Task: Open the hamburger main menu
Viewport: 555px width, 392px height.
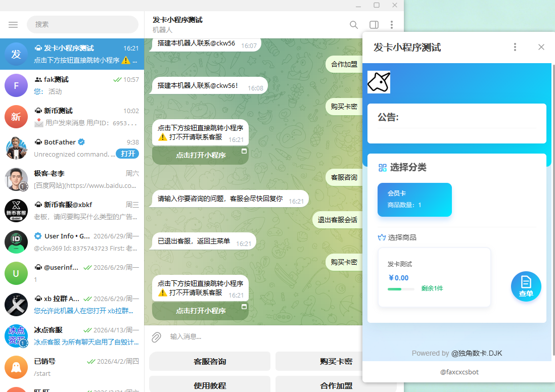Action: [x=13, y=24]
